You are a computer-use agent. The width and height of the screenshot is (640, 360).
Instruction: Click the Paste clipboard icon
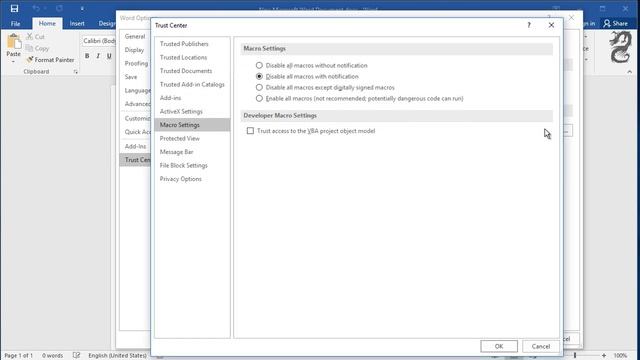point(13,41)
